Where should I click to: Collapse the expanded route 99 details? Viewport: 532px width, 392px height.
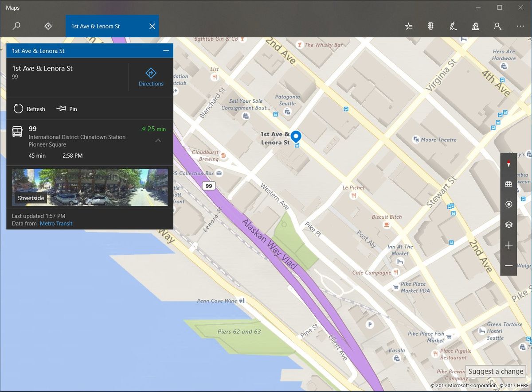pyautogui.click(x=158, y=141)
